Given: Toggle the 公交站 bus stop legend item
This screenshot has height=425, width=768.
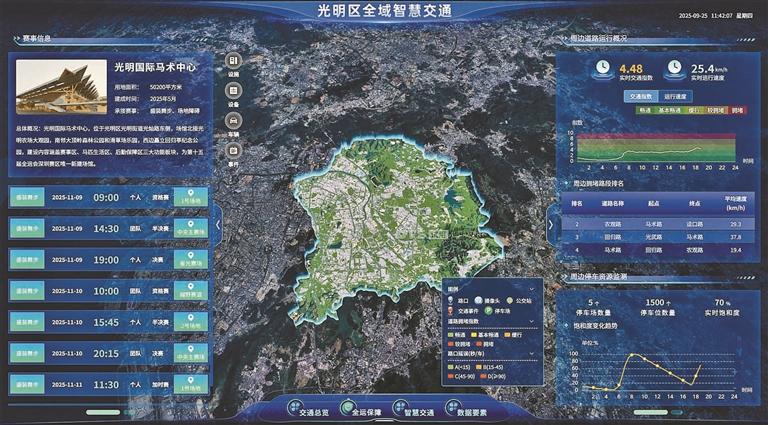Looking at the screenshot, I should (x=509, y=299).
